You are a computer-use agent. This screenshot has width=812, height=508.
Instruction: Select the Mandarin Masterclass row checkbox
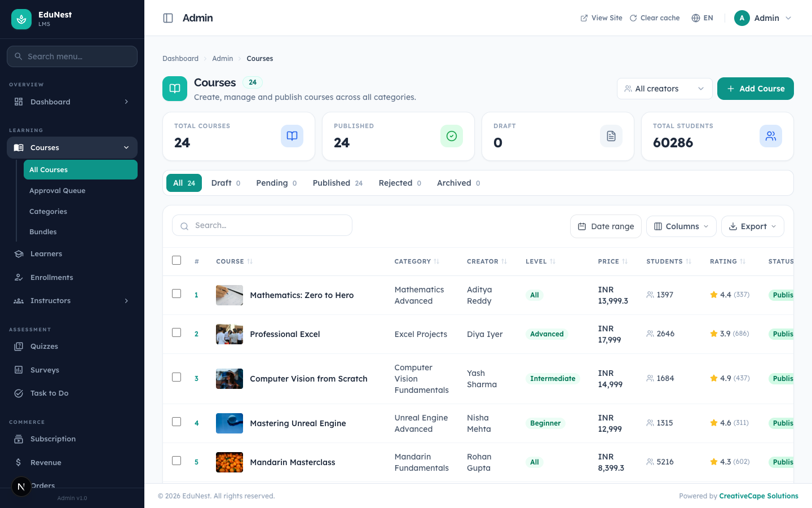pyautogui.click(x=176, y=461)
